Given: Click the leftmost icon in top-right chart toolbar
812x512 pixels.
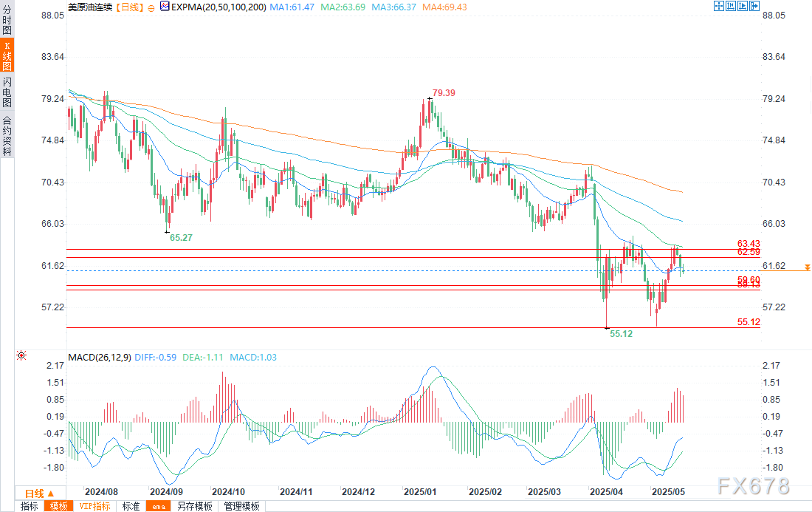Looking at the screenshot, I should [718, 6].
